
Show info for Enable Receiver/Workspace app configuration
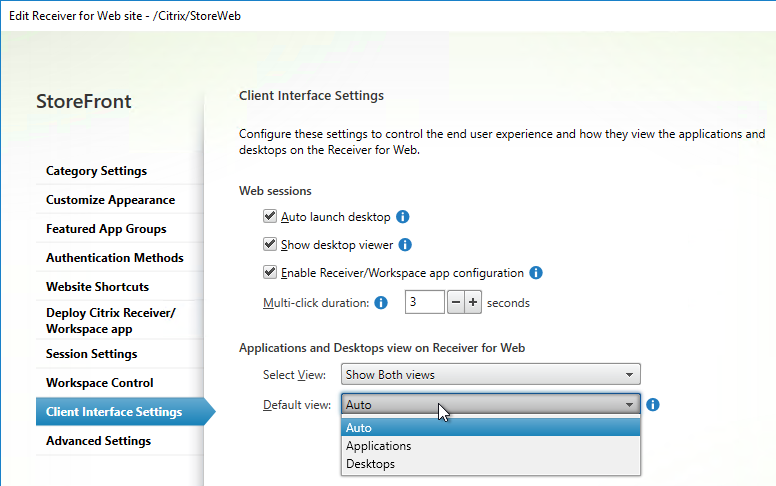(536, 273)
